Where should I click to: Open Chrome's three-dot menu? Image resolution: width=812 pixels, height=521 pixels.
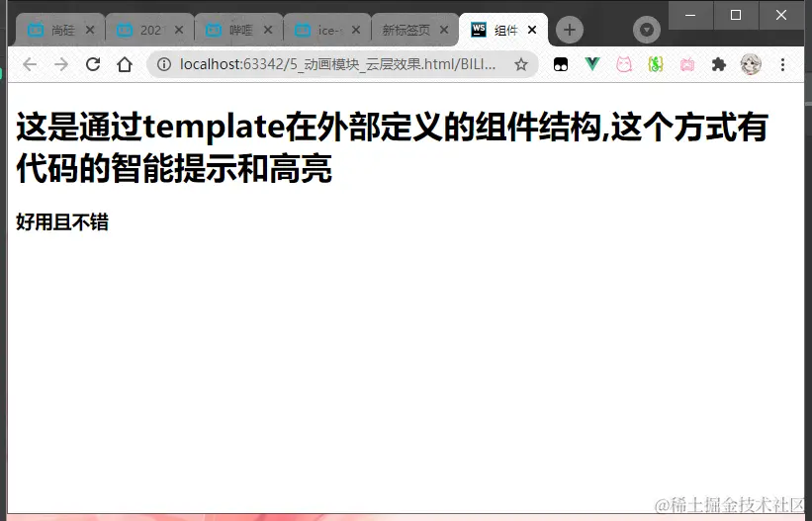(782, 64)
